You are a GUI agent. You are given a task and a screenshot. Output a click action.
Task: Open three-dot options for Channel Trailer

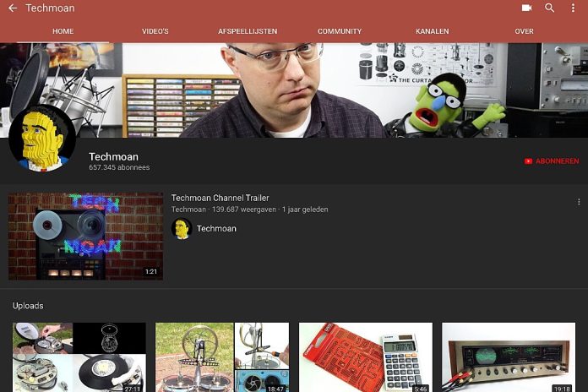point(579,202)
